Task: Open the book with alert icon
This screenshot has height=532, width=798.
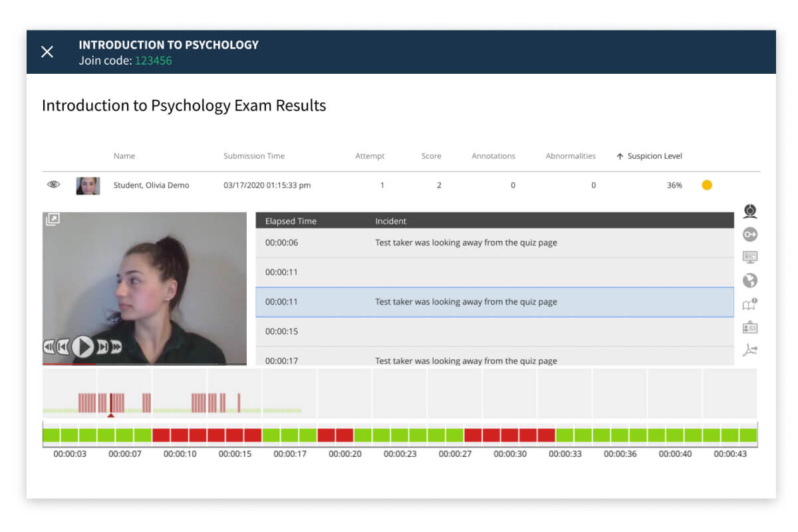Action: tap(750, 305)
